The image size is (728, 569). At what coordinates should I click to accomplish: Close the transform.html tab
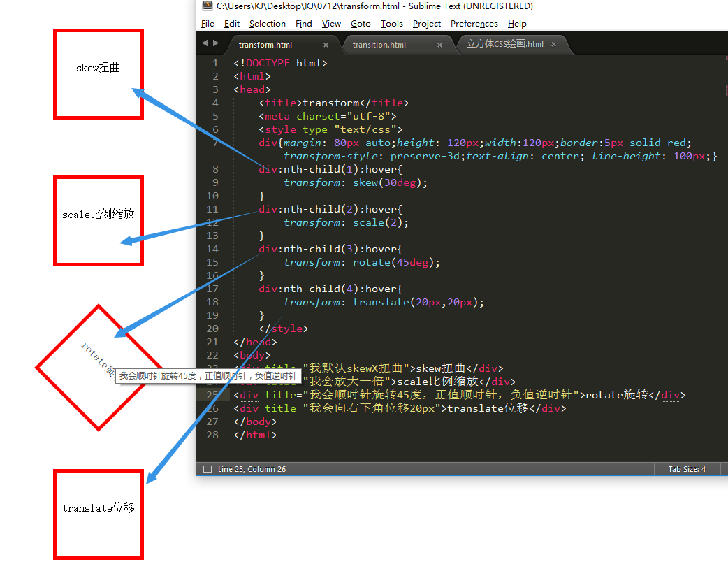tap(326, 45)
